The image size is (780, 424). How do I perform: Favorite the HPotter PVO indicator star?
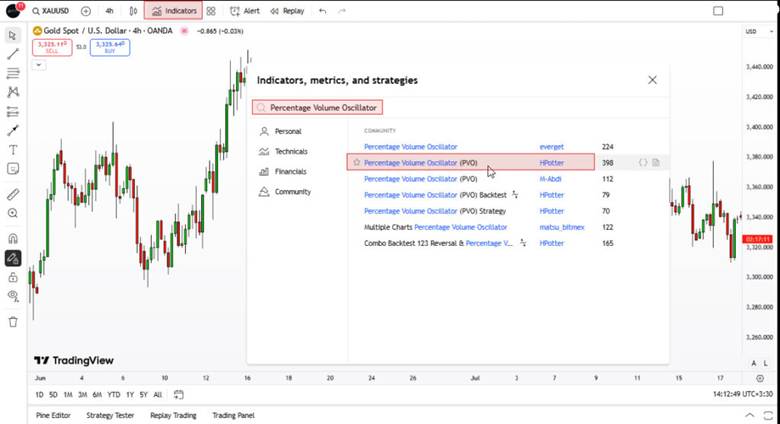click(x=357, y=161)
